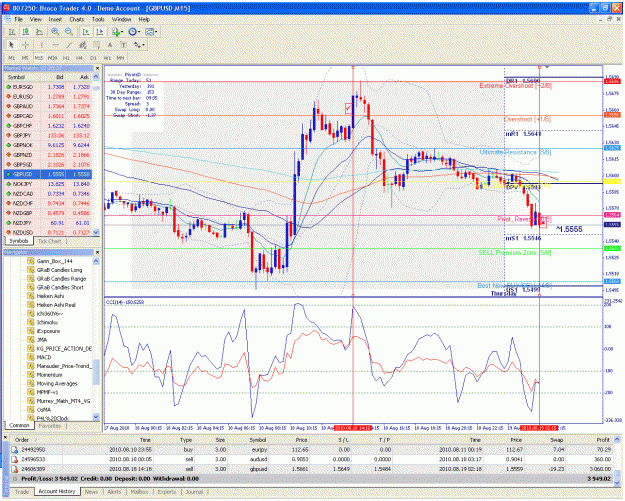
Task: Switch chart to H4 timeframe
Action: click(x=79, y=58)
